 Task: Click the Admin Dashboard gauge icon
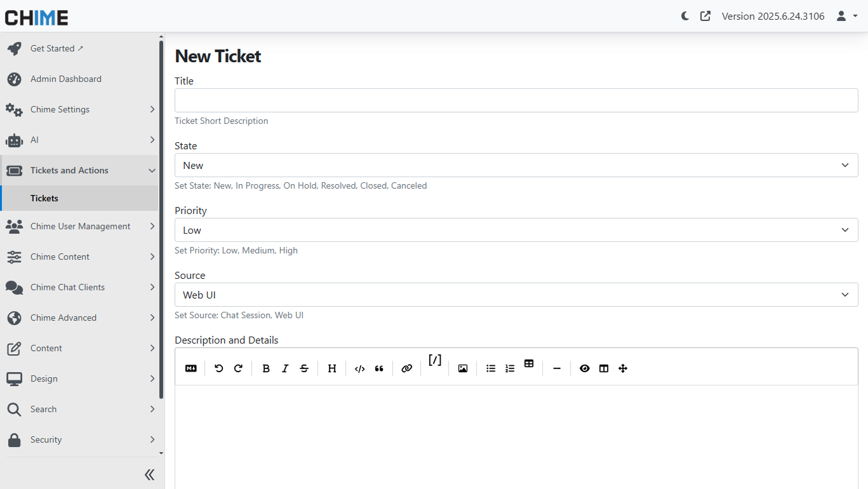14,79
